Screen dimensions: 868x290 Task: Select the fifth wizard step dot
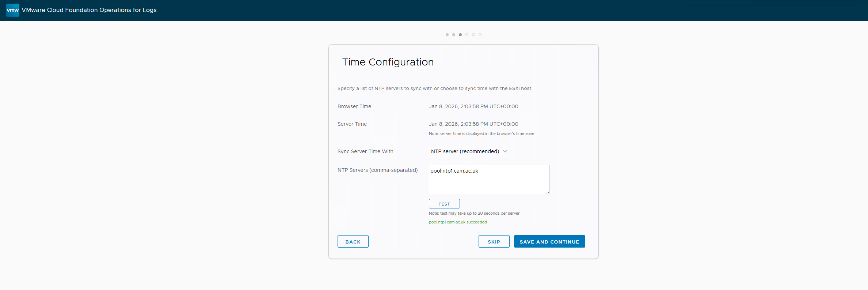(x=473, y=35)
